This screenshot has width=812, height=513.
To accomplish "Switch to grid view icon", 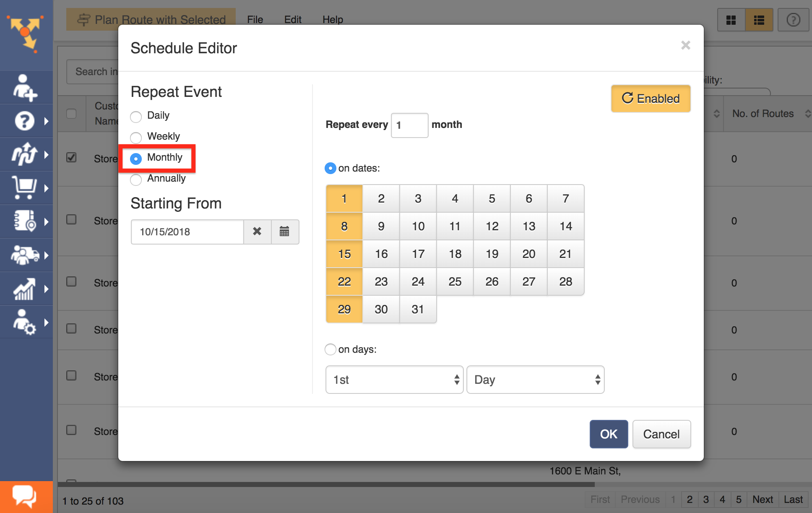I will 731,20.
